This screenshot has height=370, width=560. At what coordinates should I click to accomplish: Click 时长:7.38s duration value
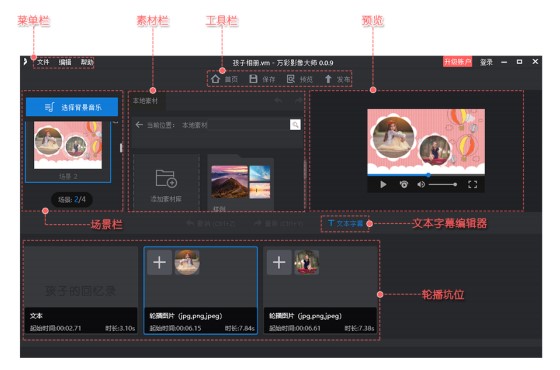click(360, 328)
